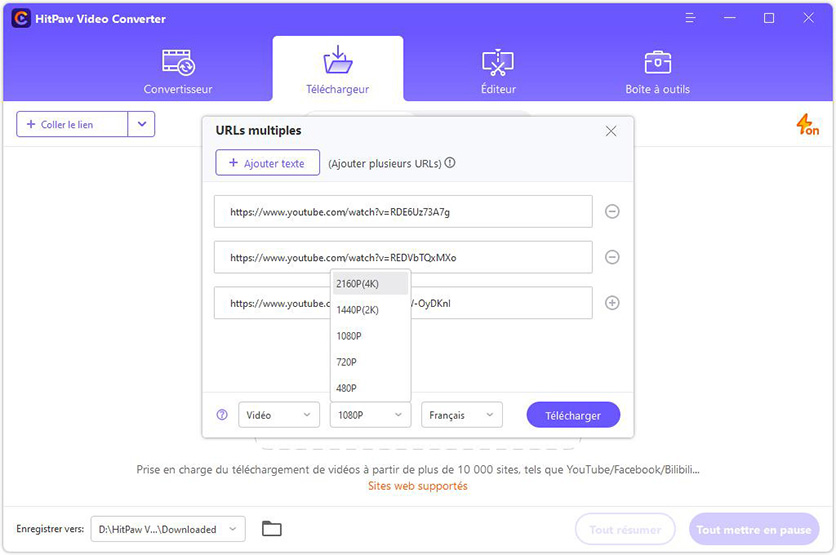Open the output folder icon
This screenshot has height=555, width=836.
pyautogui.click(x=272, y=529)
